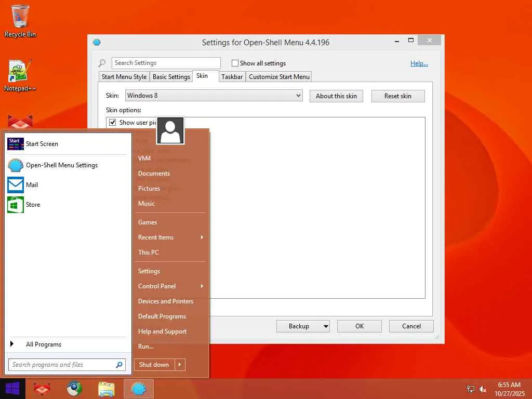The image size is (532, 399).
Task: Click the network icon in system tray
Action: coord(471,389)
